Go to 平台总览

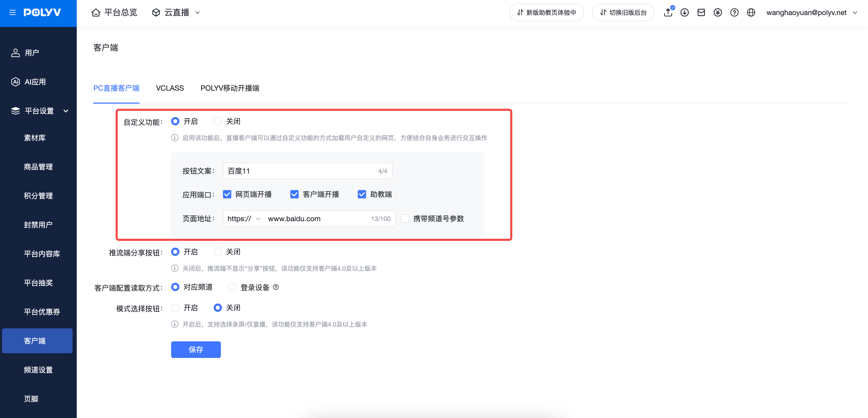(x=115, y=12)
